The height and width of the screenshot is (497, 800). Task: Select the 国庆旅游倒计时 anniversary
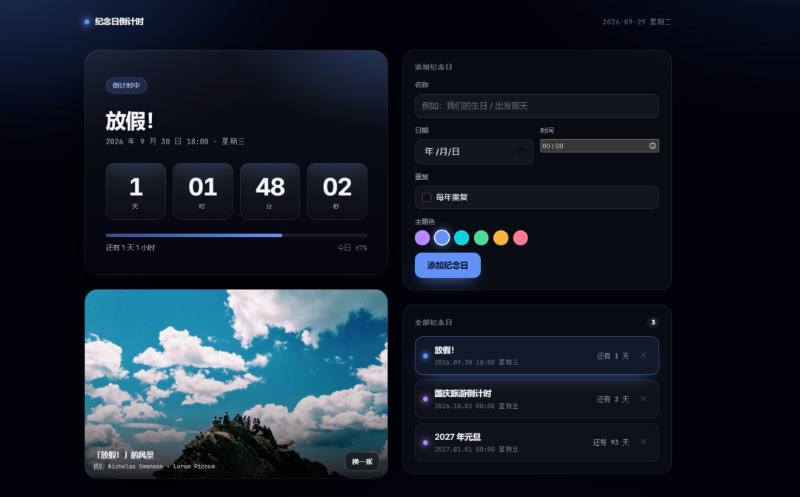coord(537,399)
